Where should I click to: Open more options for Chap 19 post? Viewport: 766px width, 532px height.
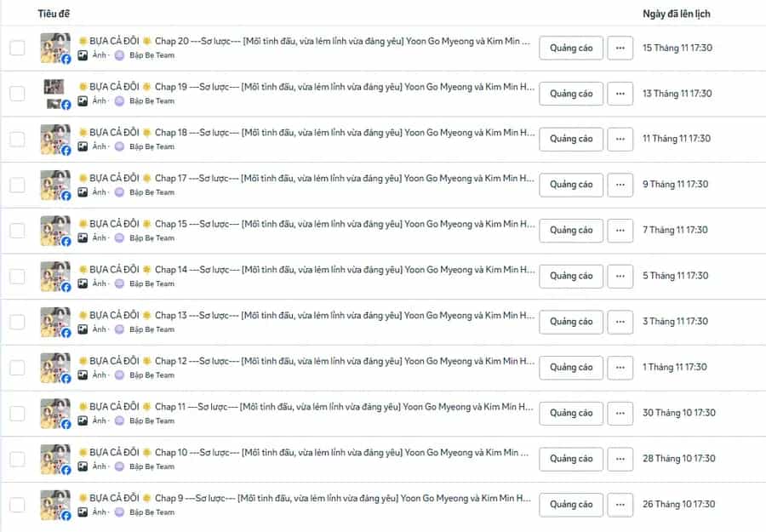(x=620, y=94)
